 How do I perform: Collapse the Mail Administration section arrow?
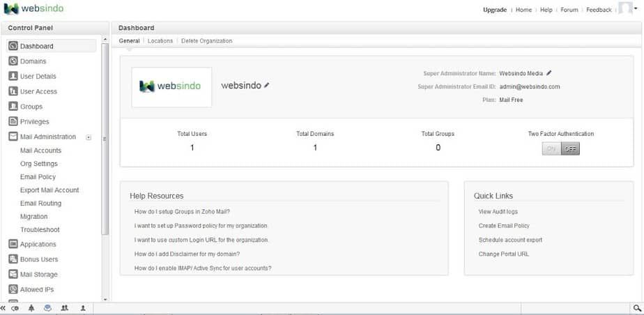[89, 137]
